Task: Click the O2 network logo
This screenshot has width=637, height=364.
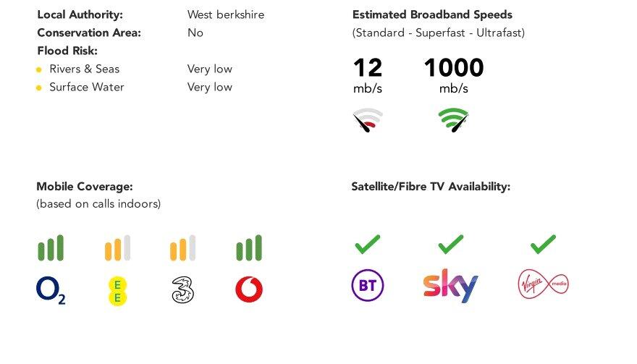Action: pyautogui.click(x=51, y=290)
